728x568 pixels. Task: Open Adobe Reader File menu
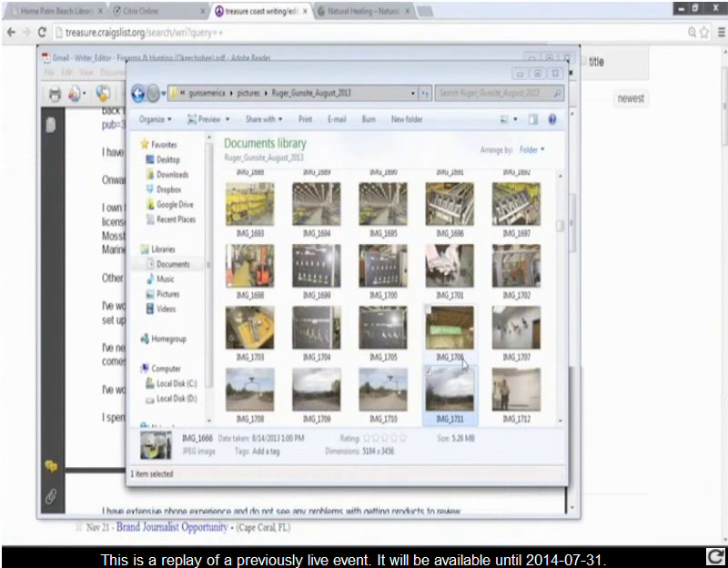[x=49, y=73]
